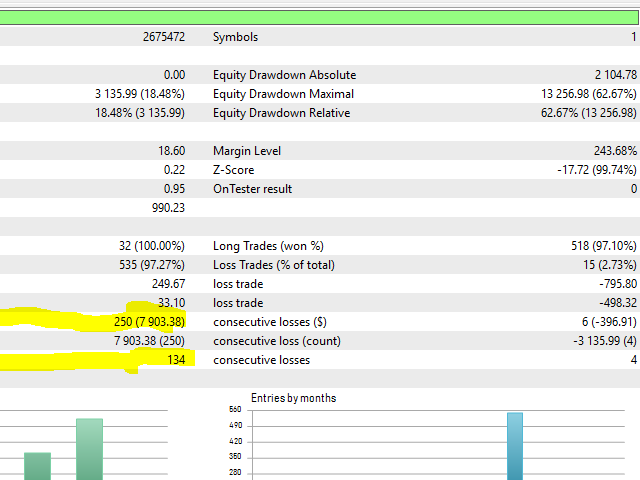Select the Z-Score label
Screen dimensions: 640x480
[233, 170]
